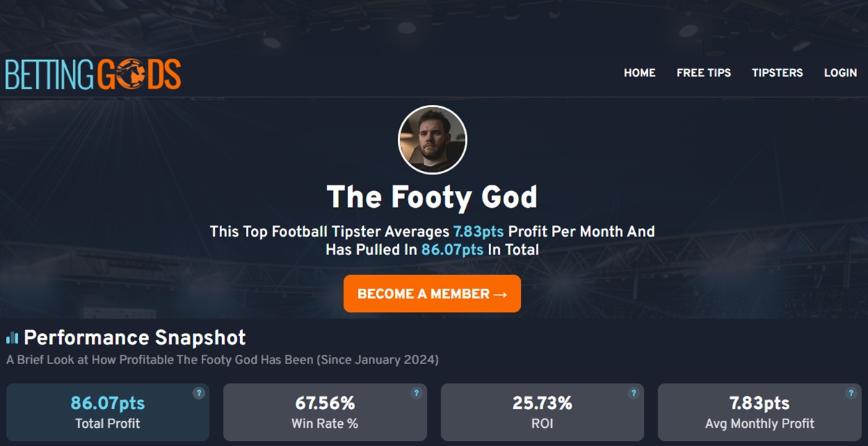
Task: Select the 86.07pts Total Profit card
Action: pos(108,412)
